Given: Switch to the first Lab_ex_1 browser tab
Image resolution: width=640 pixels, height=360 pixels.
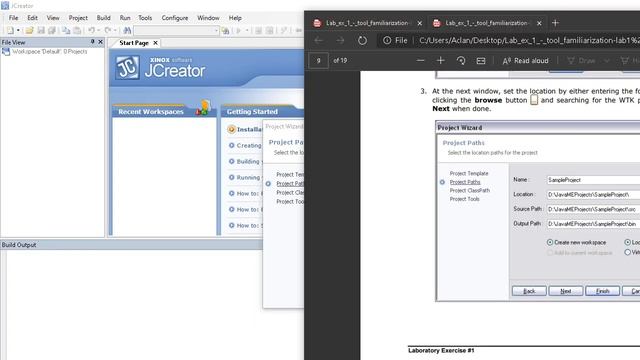Looking at the screenshot, I should coord(367,23).
